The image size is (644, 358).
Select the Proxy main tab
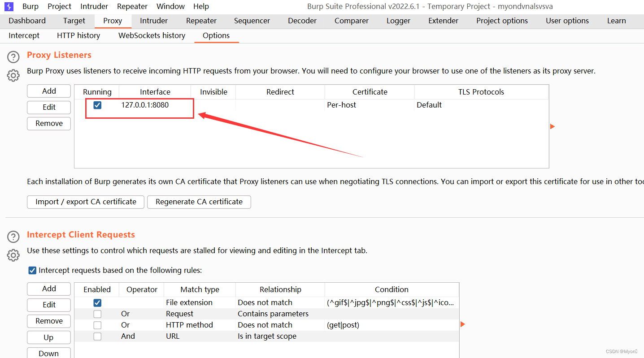pyautogui.click(x=113, y=21)
